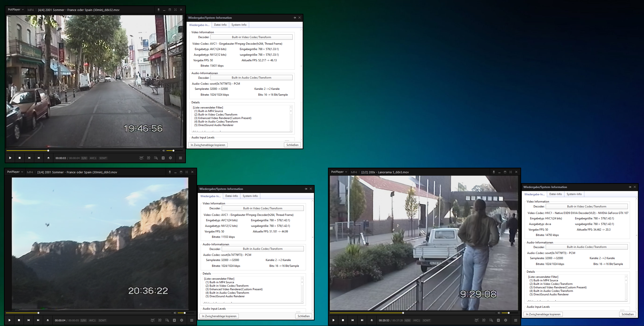Toggle H/W decoding badge in Lanorama player
Viewport: 644px width, 326px height.
(x=408, y=320)
